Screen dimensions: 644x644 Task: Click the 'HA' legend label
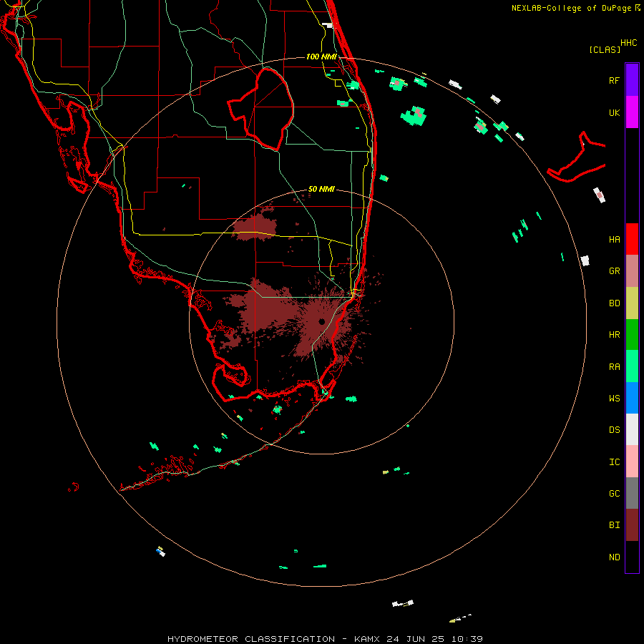(x=614, y=239)
